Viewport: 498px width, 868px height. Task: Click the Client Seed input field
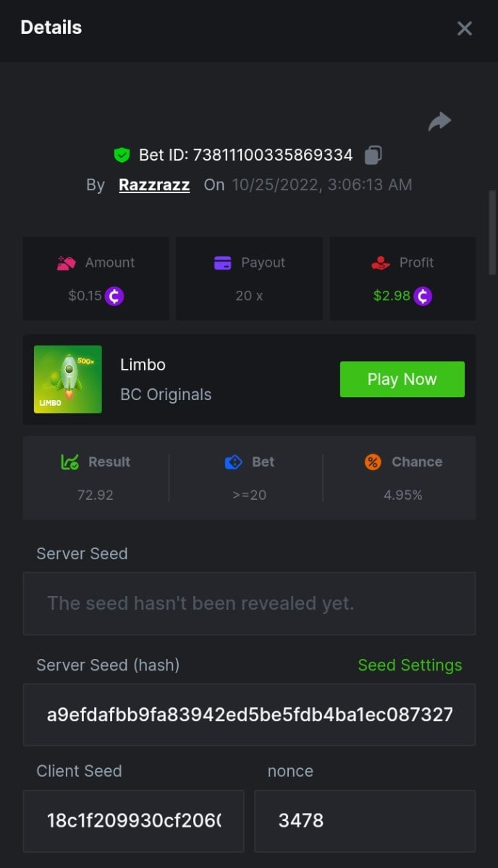click(x=133, y=821)
